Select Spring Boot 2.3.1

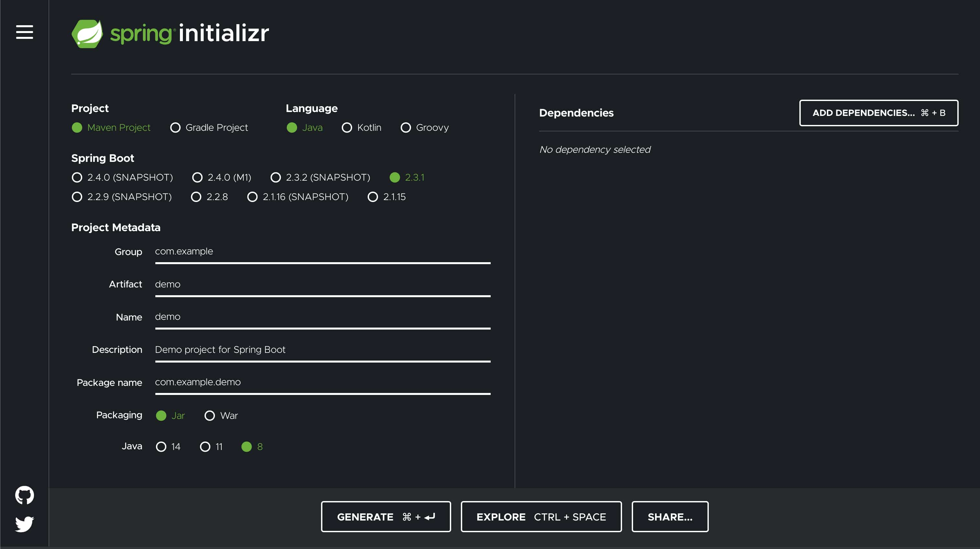[407, 177]
